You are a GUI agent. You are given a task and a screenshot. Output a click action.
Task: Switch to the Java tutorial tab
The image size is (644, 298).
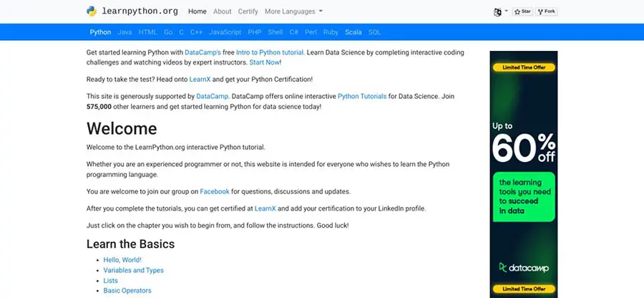pos(125,32)
